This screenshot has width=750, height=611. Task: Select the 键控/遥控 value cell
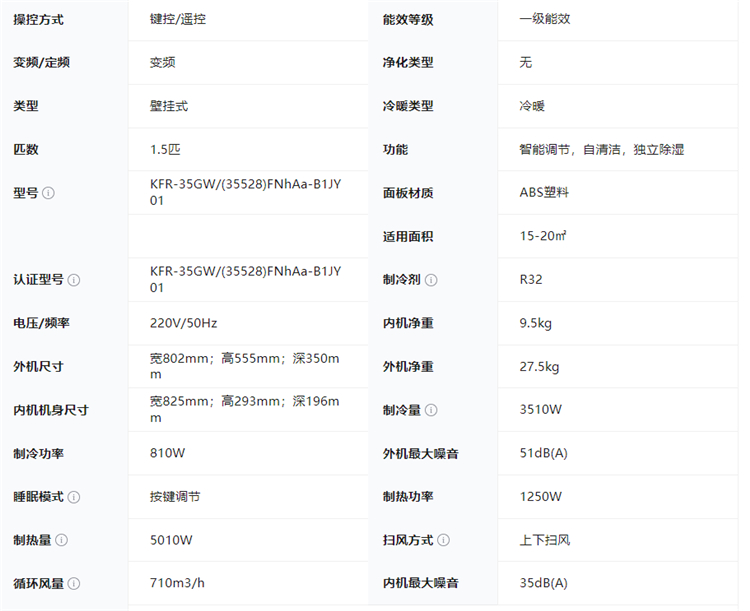click(179, 19)
